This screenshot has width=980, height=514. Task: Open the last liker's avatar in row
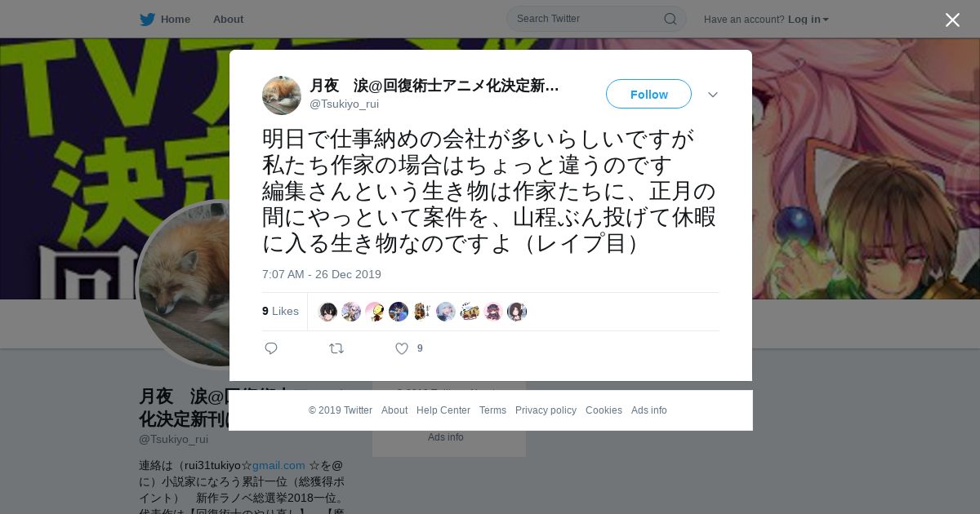517,312
